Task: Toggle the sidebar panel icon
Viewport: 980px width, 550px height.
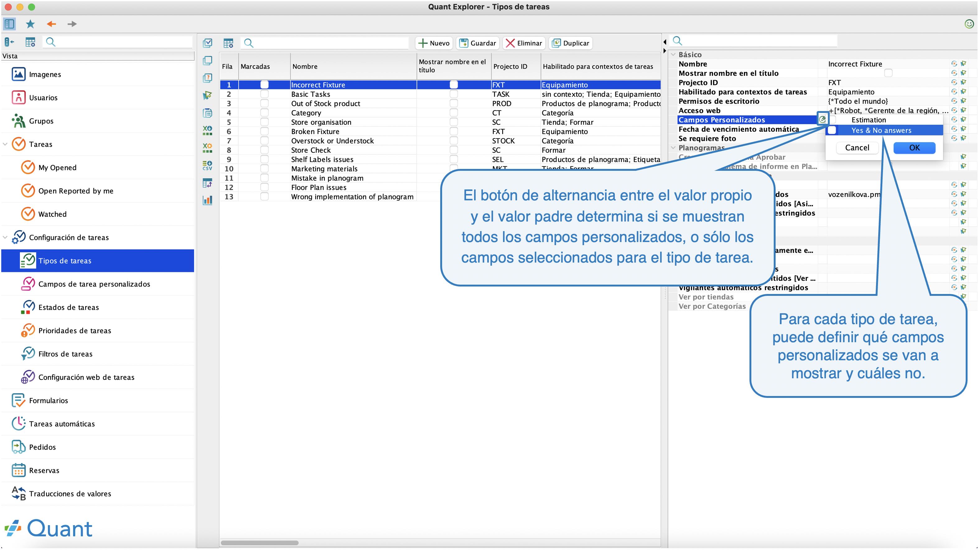Action: point(9,24)
